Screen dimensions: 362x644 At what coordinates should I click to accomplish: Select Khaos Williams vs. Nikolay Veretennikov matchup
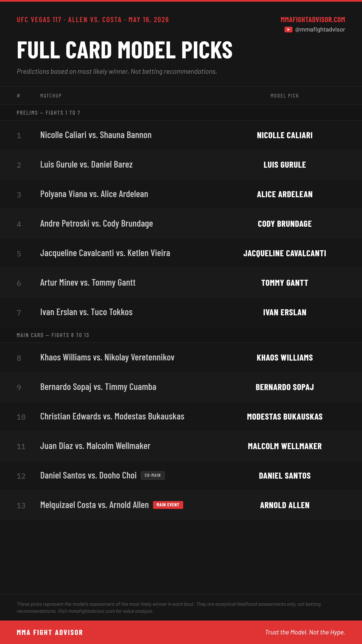pos(107,358)
